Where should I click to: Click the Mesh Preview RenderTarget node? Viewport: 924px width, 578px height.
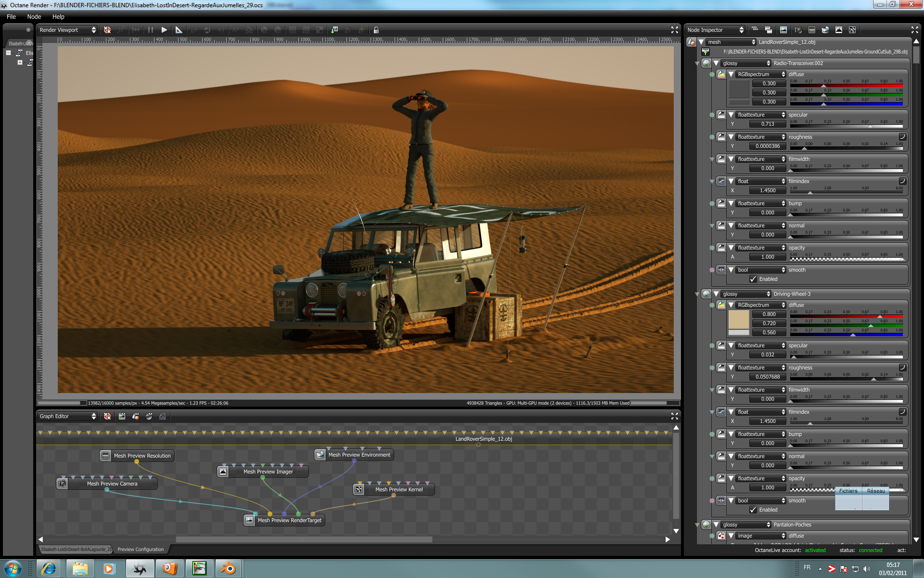[x=289, y=520]
